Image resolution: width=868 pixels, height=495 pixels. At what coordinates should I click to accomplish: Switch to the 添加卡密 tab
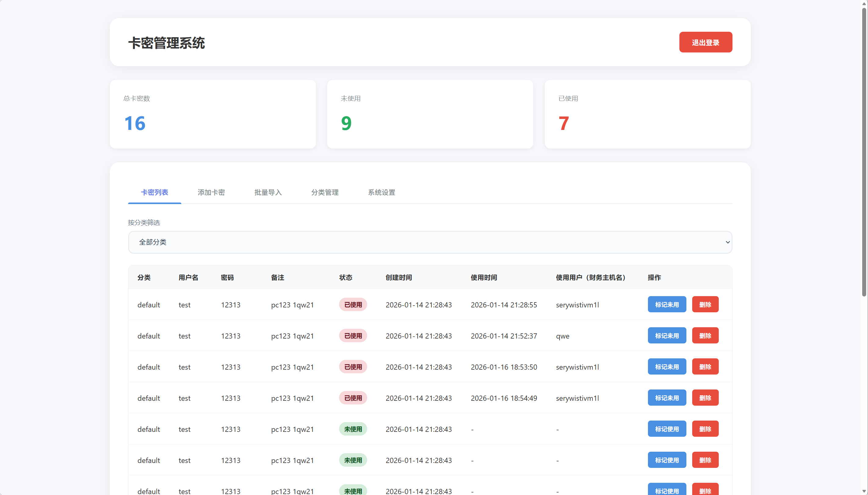(211, 192)
